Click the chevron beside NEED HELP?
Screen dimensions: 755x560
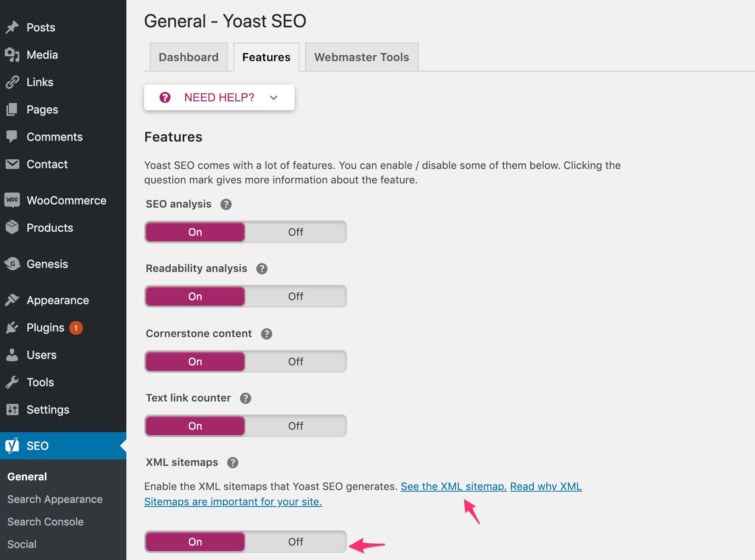coord(274,98)
